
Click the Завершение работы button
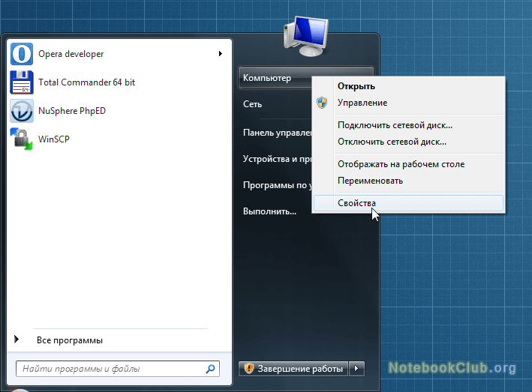coord(293,369)
